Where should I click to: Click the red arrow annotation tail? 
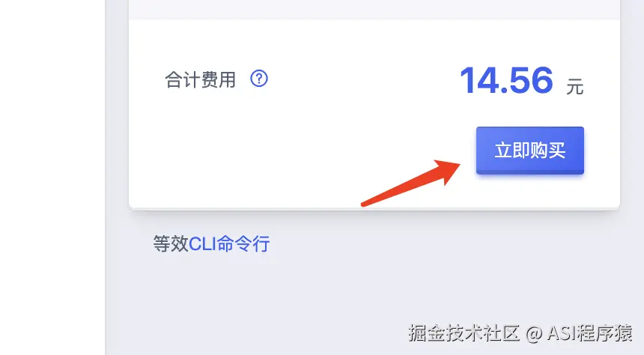click(370, 201)
